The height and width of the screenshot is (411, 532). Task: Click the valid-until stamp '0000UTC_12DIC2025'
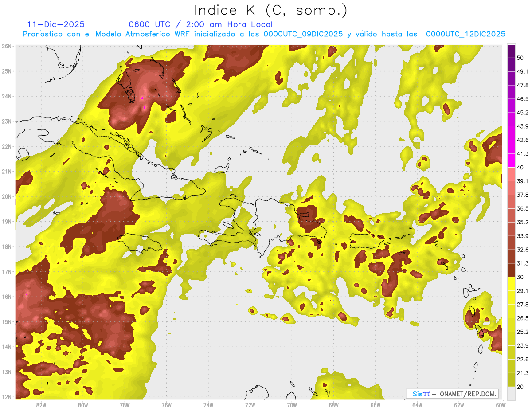coord(465,34)
